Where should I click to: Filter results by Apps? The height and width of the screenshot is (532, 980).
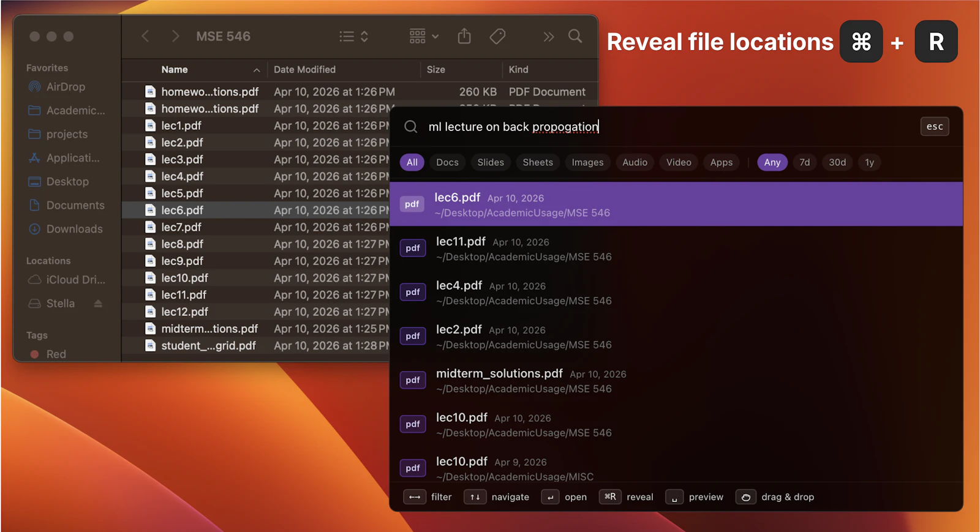click(722, 162)
